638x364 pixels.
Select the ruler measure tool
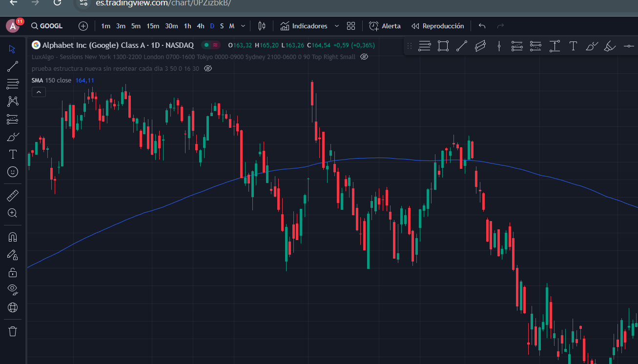[13, 196]
